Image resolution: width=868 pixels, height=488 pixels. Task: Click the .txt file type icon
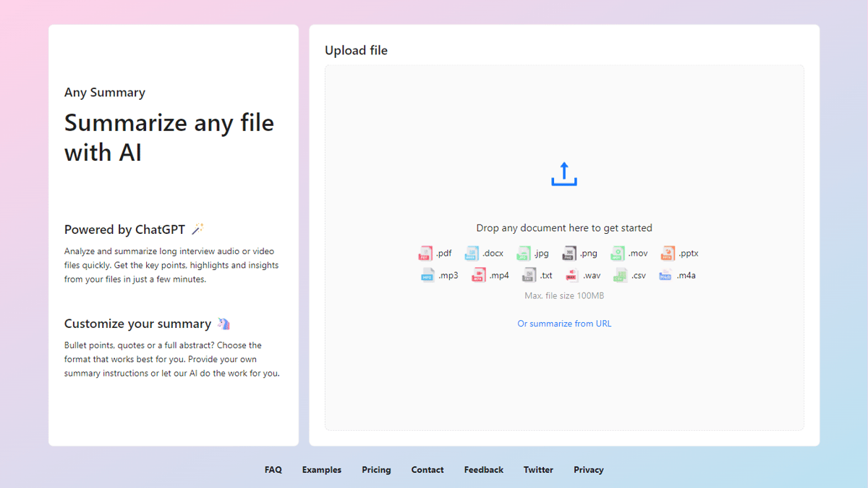click(x=529, y=275)
